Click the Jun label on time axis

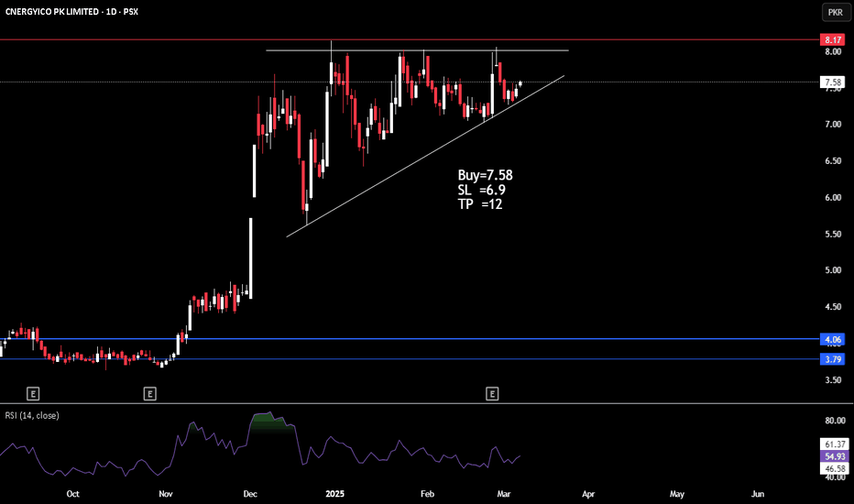click(758, 494)
